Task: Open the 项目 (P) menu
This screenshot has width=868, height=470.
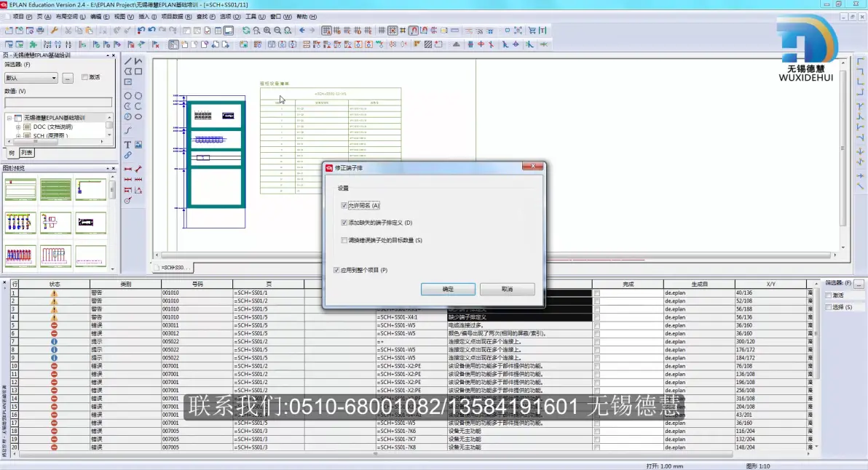Action: click(x=22, y=17)
